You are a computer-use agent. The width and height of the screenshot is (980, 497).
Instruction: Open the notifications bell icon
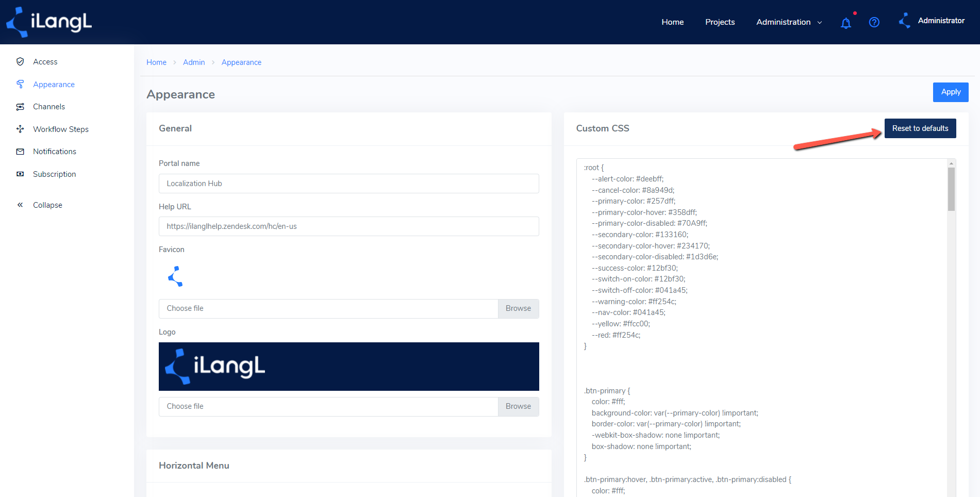tap(846, 23)
